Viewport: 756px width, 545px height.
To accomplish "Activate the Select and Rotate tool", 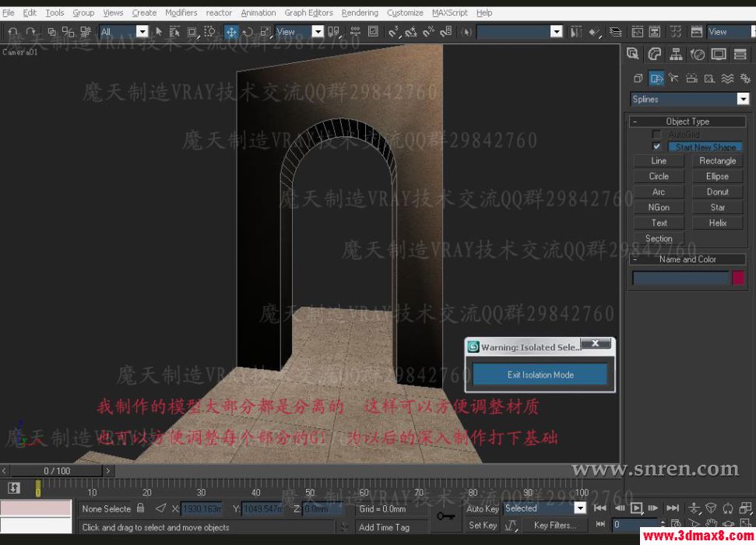I will coord(249,32).
